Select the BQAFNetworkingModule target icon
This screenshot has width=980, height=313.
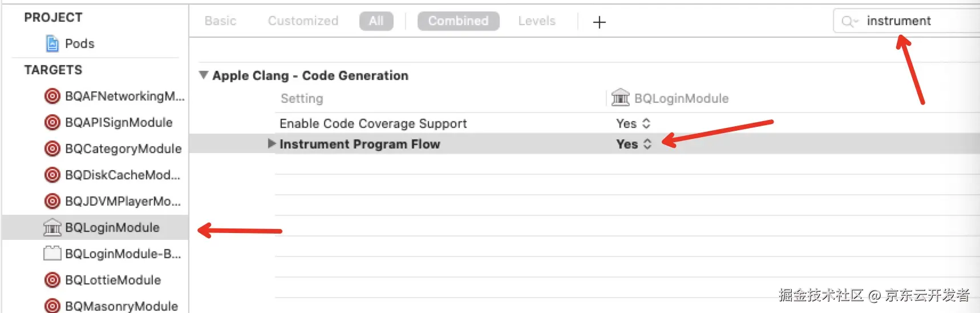coord(52,96)
